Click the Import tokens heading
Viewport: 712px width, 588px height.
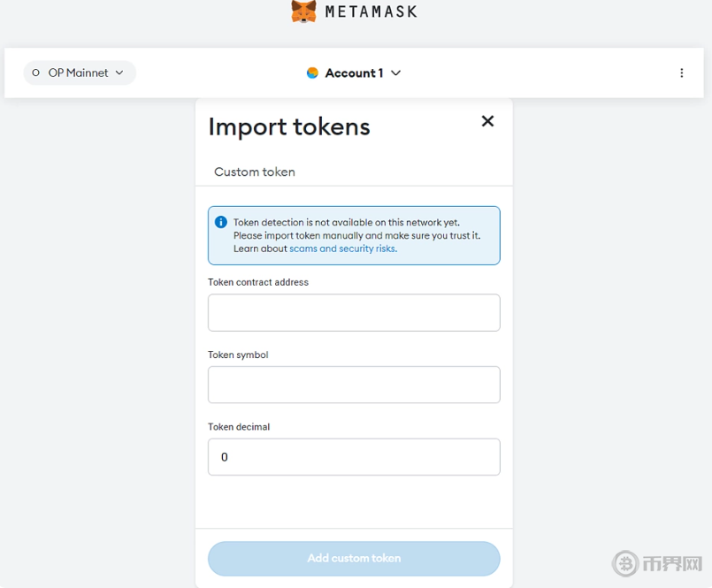pyautogui.click(x=289, y=126)
